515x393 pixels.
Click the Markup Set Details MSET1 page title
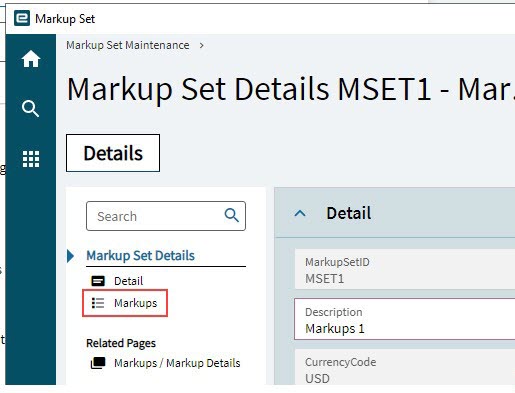tap(291, 89)
